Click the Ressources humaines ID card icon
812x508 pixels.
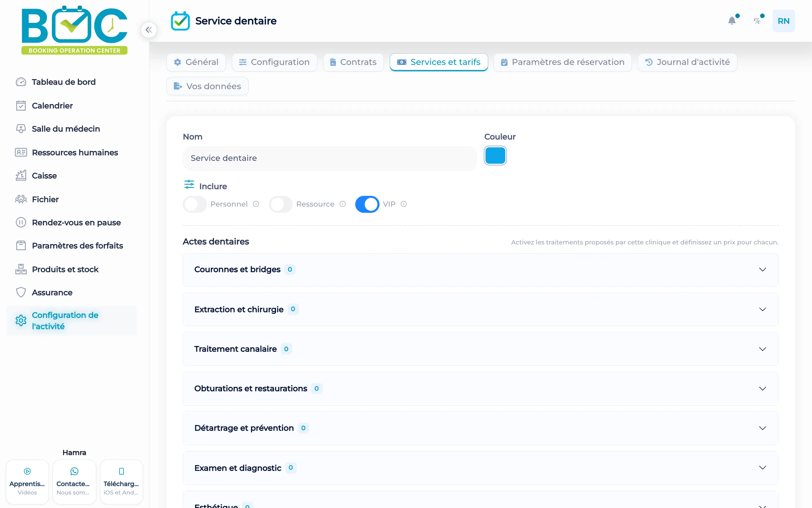(21, 152)
